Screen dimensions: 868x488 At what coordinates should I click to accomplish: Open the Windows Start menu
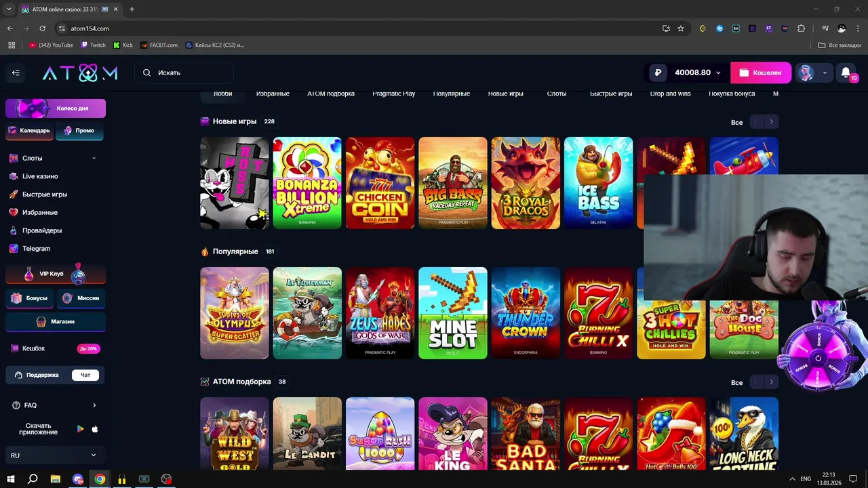click(x=11, y=479)
